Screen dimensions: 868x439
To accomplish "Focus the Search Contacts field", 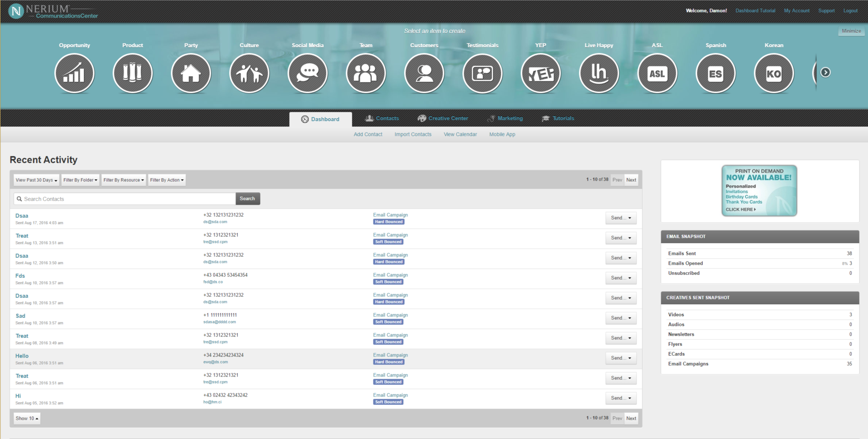I will [x=125, y=199].
